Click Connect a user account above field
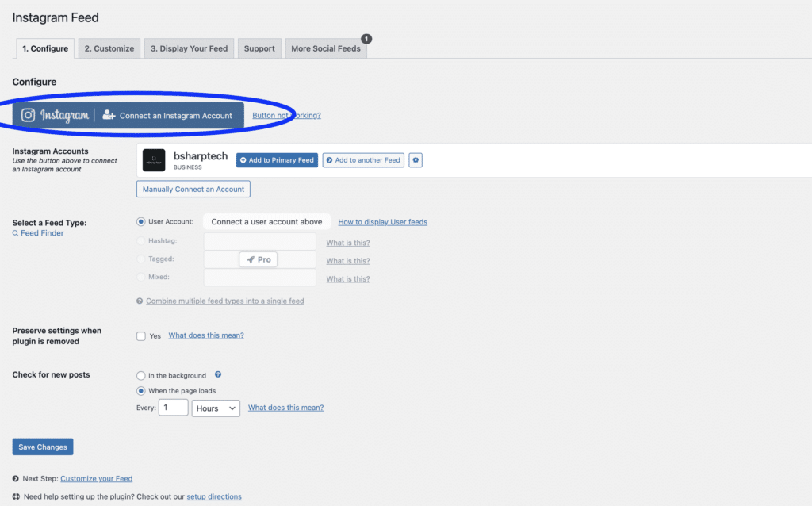 coord(266,221)
